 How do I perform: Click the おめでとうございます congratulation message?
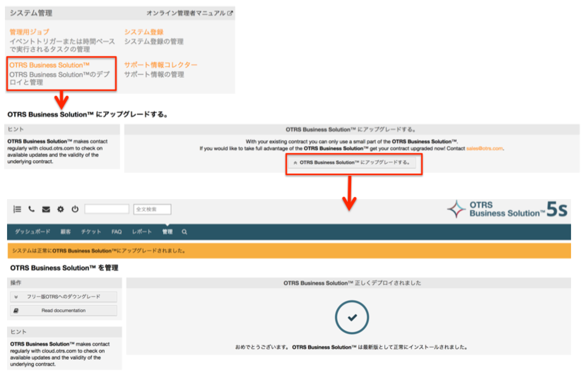(352, 347)
